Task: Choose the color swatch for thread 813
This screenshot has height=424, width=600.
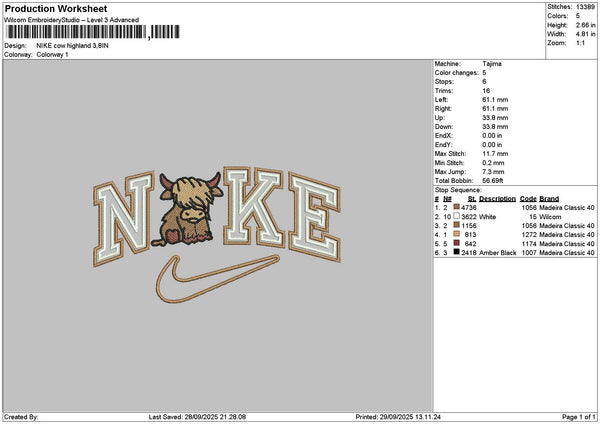Action: pos(456,234)
